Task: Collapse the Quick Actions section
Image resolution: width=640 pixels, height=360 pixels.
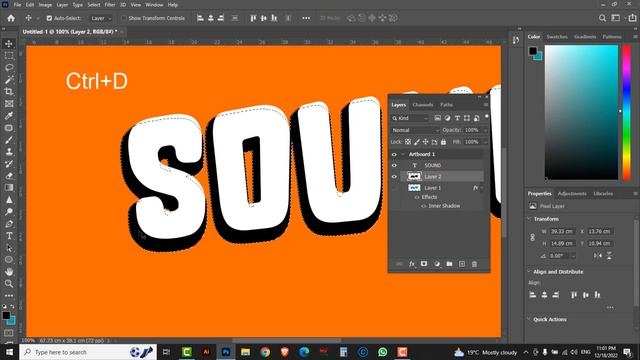Action: pos(529,319)
